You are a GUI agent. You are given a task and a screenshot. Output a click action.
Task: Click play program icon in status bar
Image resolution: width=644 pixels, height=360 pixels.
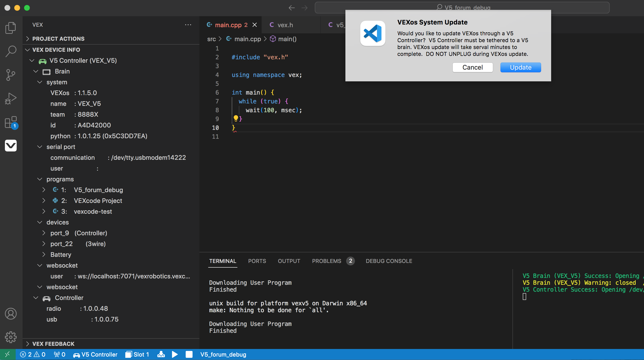[x=175, y=355]
